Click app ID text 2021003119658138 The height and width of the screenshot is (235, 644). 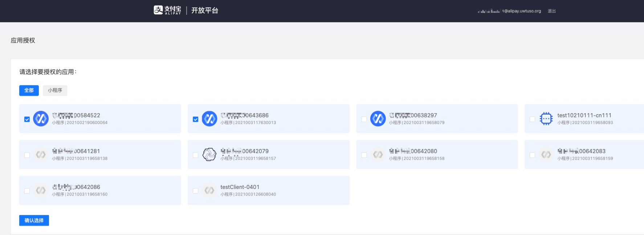click(87, 158)
